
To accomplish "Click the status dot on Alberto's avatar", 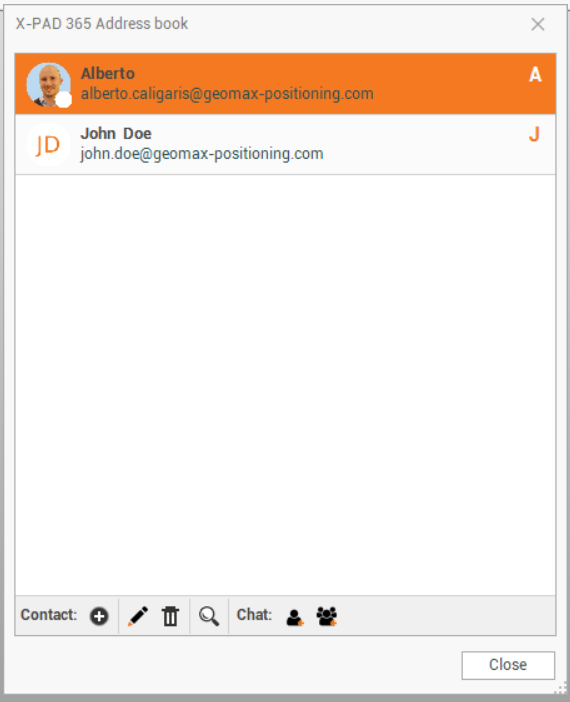I will coord(64,100).
